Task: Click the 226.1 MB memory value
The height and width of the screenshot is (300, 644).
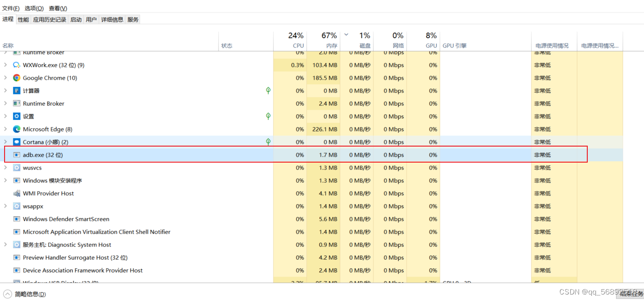Action: (324, 129)
